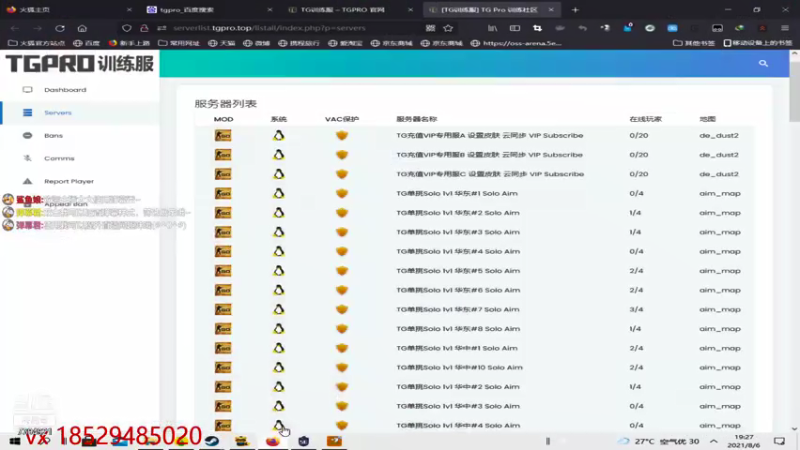The height and width of the screenshot is (450, 800).
Task: Click CS:GO mod icon for VIP server A row
Action: tap(223, 136)
